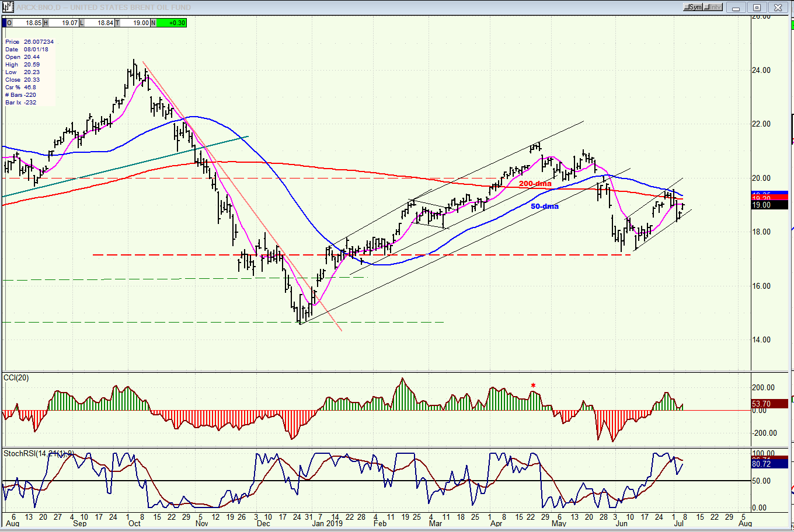
Task: Click the Jun label on time axis
Action: 622,524
